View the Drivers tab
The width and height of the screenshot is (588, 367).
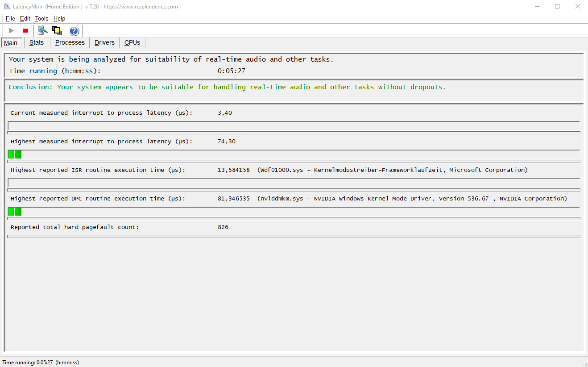104,42
